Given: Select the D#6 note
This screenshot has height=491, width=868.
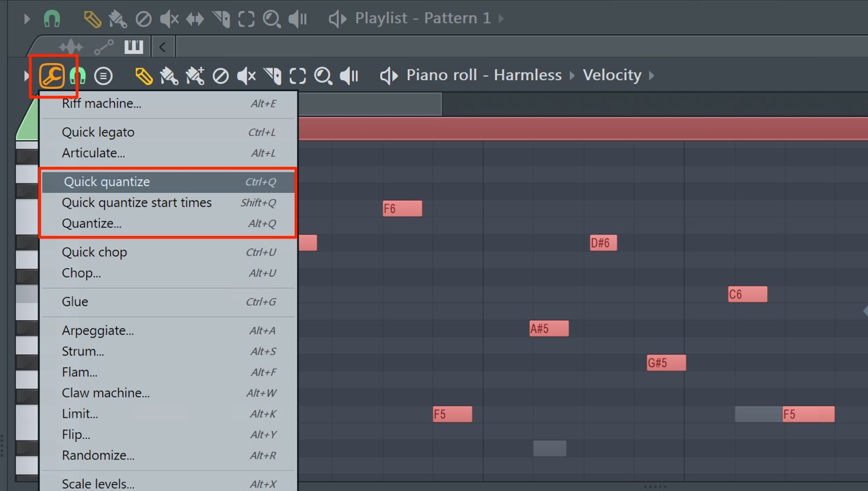Looking at the screenshot, I should [603, 243].
